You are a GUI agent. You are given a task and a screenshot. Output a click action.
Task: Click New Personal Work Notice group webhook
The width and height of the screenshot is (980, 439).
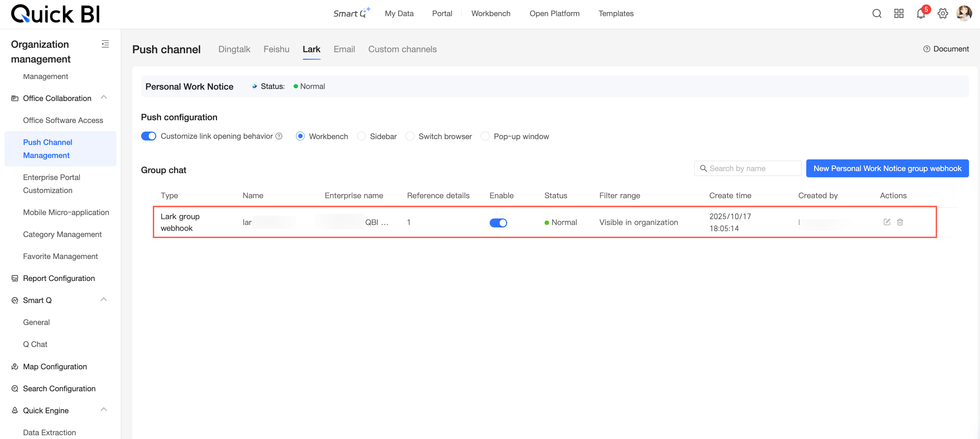[x=887, y=169]
